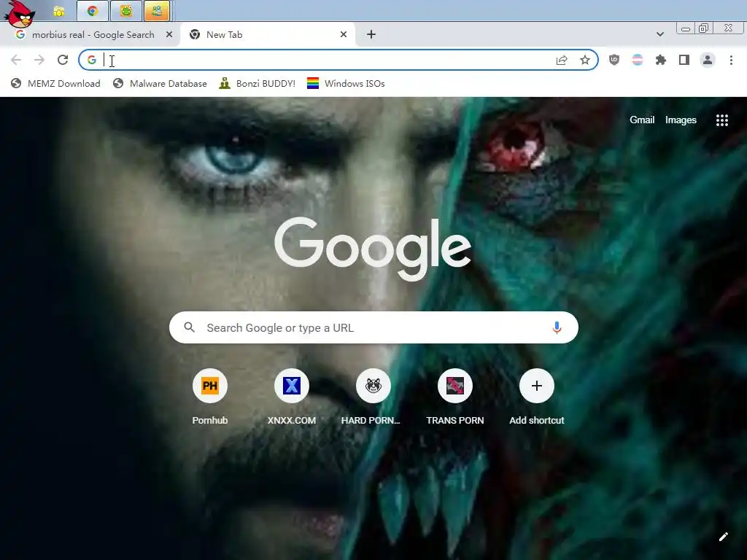Open the Malware Database bookmark
The image size is (747, 560).
pos(160,84)
